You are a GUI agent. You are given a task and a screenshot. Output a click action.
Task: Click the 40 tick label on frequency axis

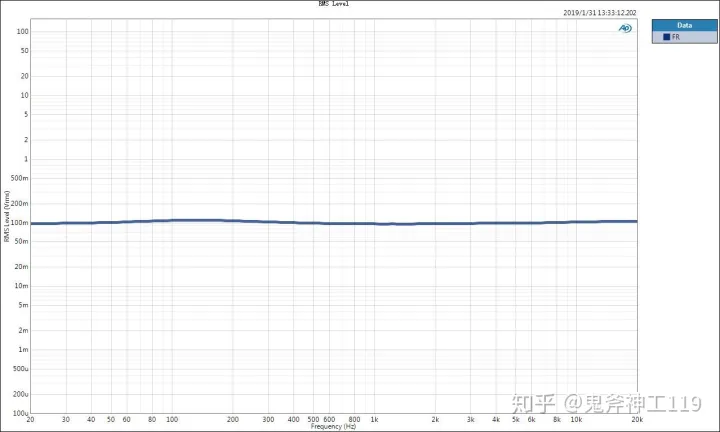91,420
